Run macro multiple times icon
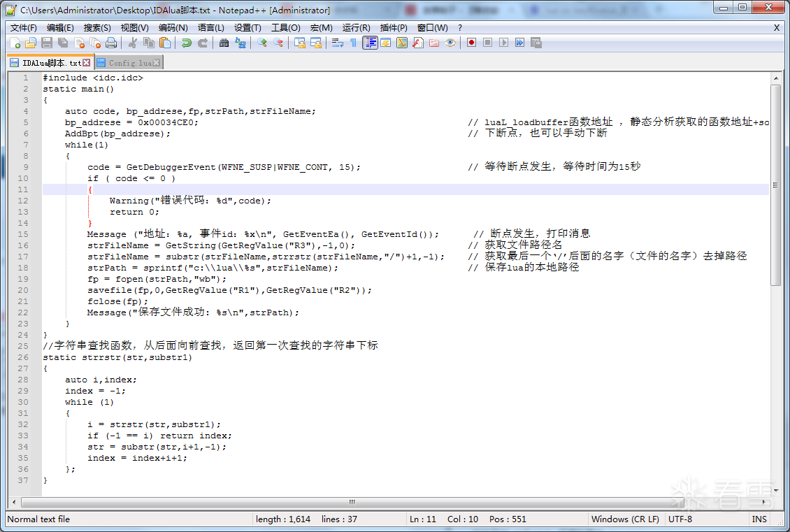 point(520,43)
